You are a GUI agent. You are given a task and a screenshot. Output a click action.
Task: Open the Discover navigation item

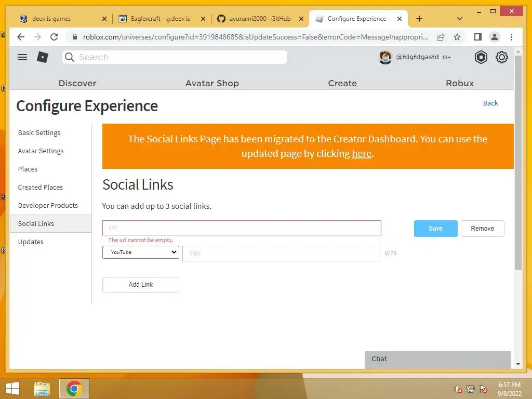click(x=77, y=83)
